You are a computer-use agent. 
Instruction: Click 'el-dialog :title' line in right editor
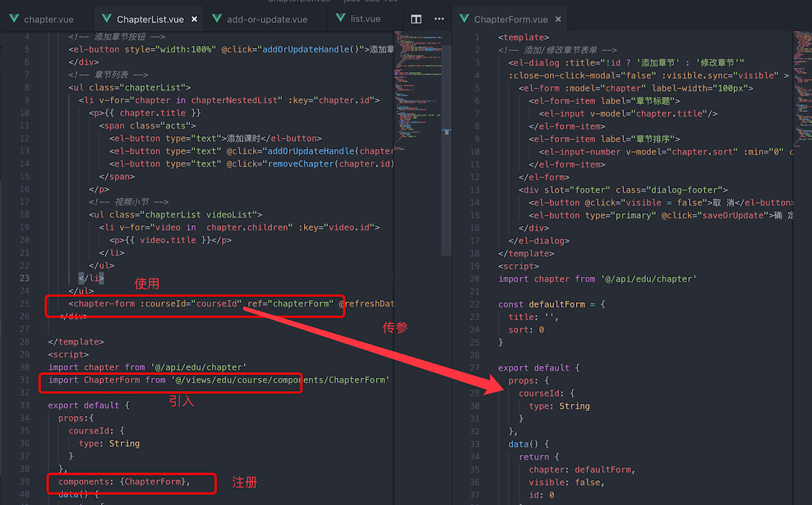click(x=626, y=63)
